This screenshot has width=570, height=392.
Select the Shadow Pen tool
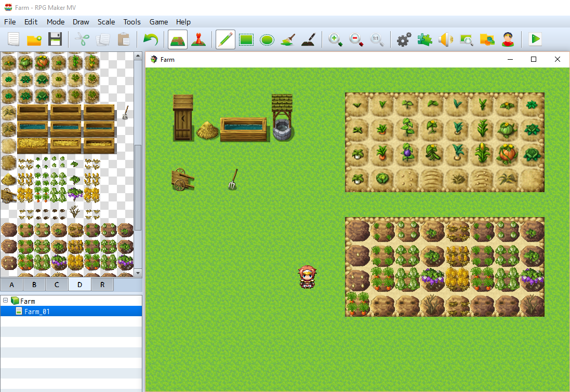pyautogui.click(x=309, y=39)
